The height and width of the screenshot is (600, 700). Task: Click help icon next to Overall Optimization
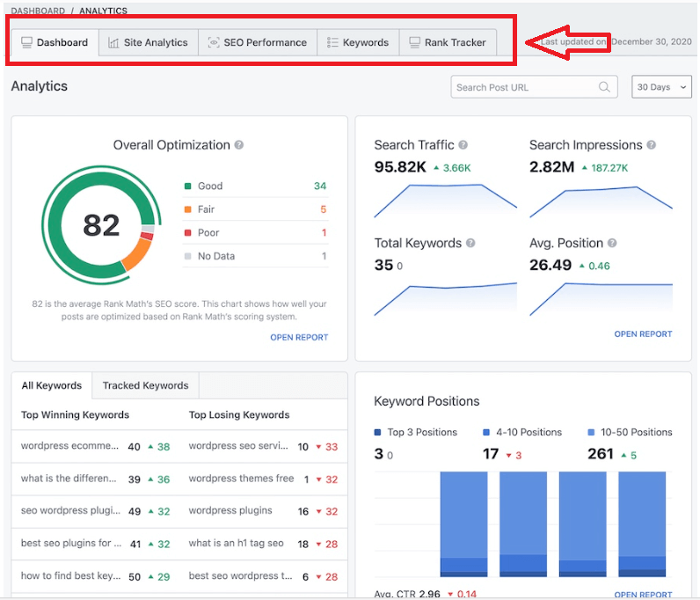tap(239, 145)
